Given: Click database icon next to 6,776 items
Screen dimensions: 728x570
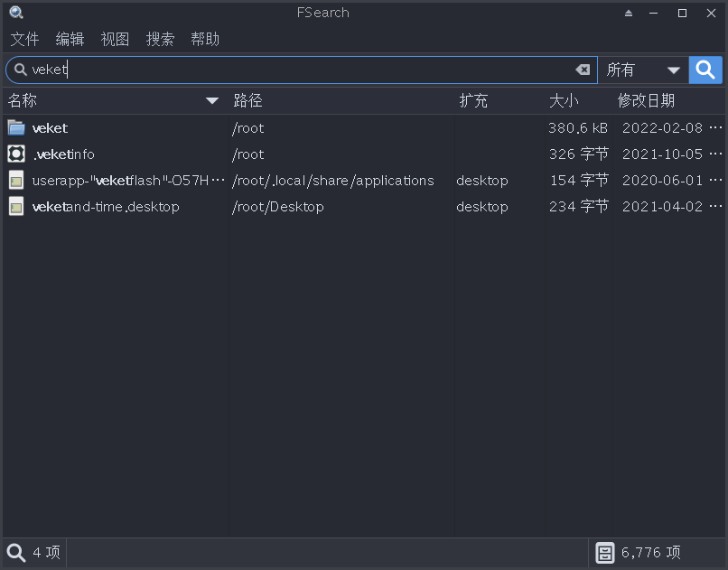Looking at the screenshot, I should click(x=605, y=553).
